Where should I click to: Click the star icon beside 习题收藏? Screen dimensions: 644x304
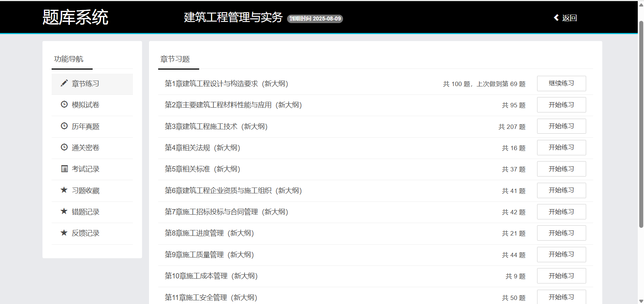[x=64, y=190]
